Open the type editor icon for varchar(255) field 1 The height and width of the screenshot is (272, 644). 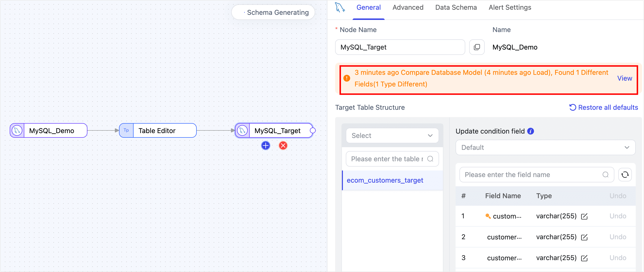point(584,216)
